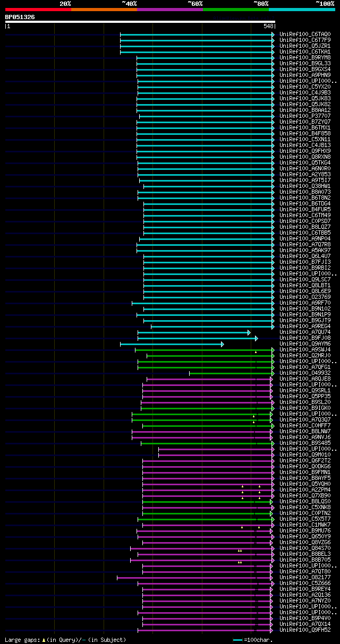The image size is (340, 644).
Task: Select the UniRef100_A9PHN9 label
Action: pyautogui.click(x=305, y=75)
